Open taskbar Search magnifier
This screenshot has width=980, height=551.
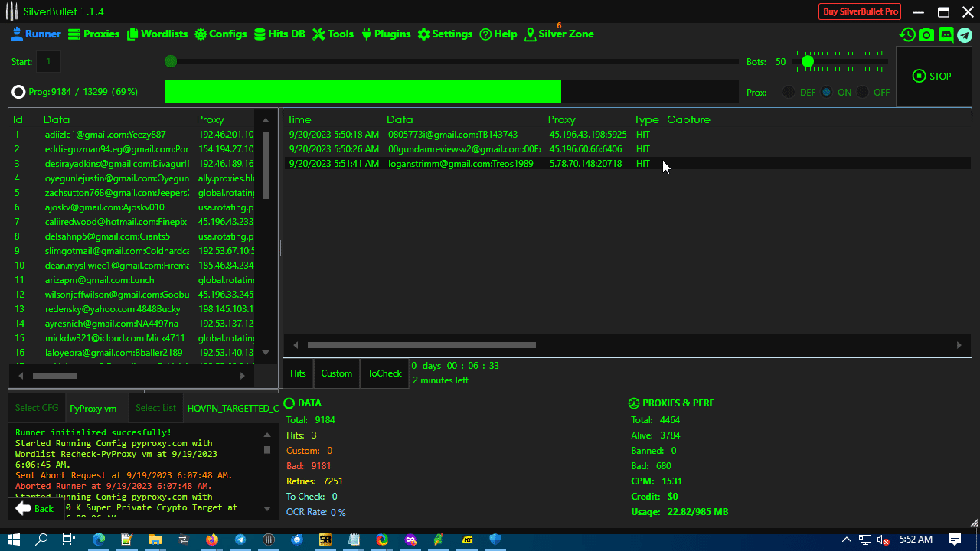pyautogui.click(x=41, y=540)
